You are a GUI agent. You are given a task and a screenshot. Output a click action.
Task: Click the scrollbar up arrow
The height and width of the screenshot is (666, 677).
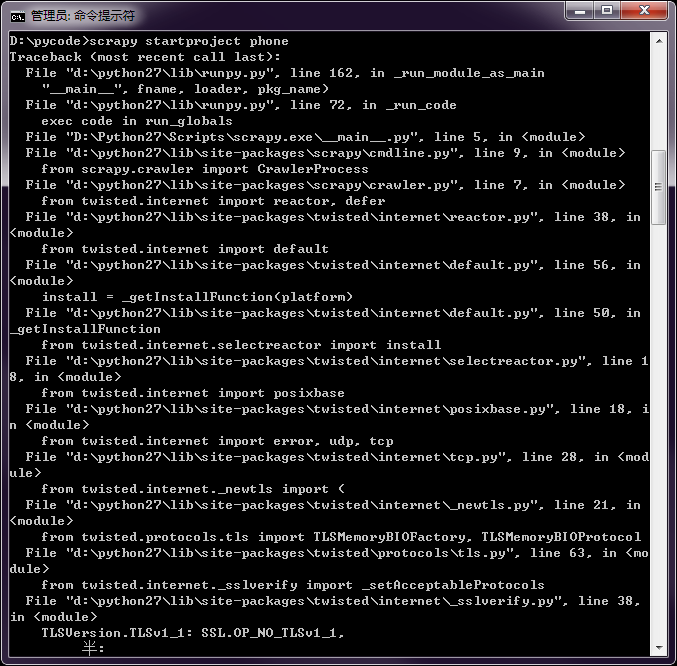point(659,41)
